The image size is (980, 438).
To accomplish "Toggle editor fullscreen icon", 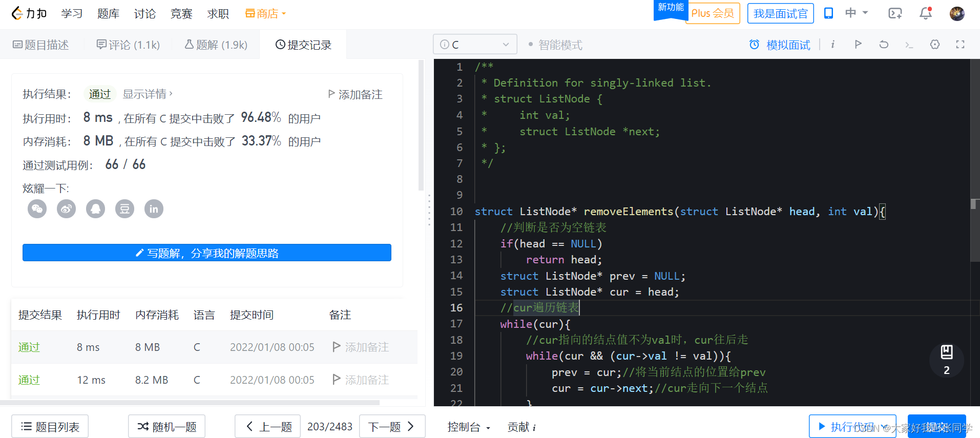I will pyautogui.click(x=961, y=45).
